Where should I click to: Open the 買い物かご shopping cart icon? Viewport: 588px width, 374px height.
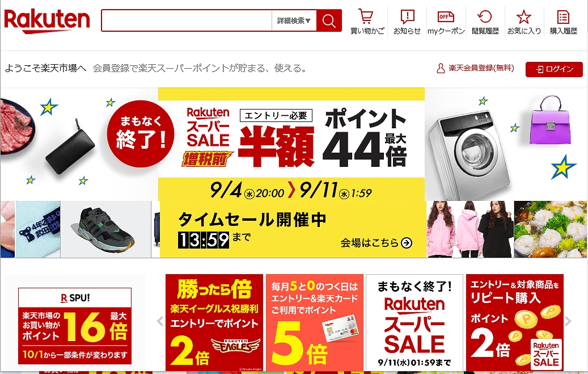[367, 22]
